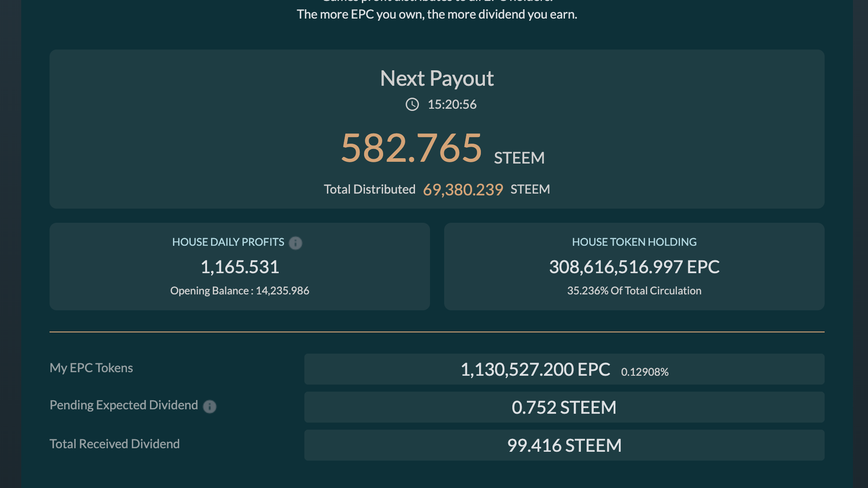Click the 0.12908% share percentage
Screen dimensions: 868x488
click(x=645, y=372)
